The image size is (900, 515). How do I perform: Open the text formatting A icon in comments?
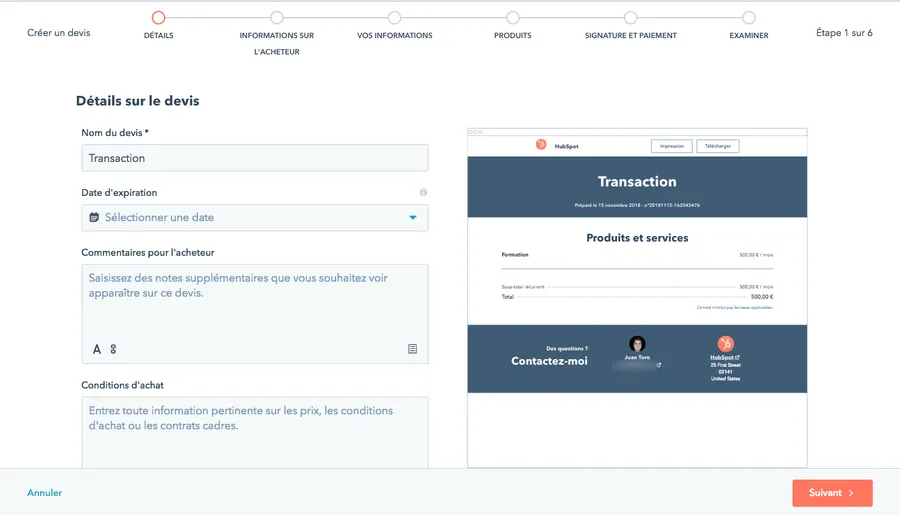(96, 349)
